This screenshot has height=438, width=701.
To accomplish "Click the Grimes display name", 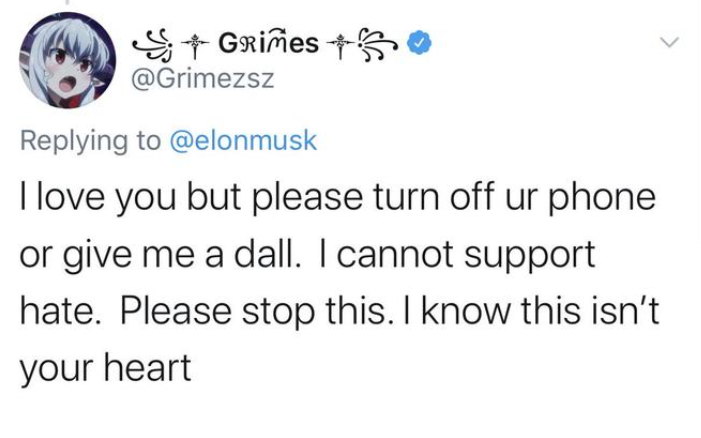I will (x=267, y=43).
